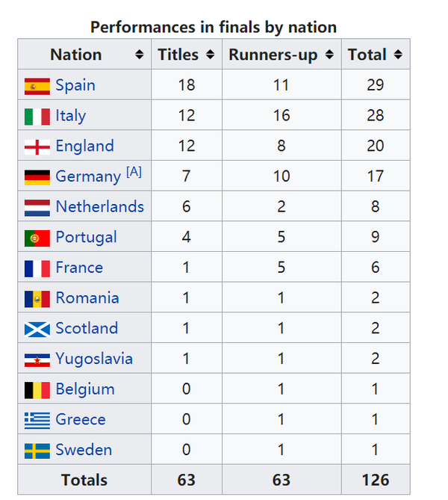Click the Germany flag icon

tap(37, 177)
